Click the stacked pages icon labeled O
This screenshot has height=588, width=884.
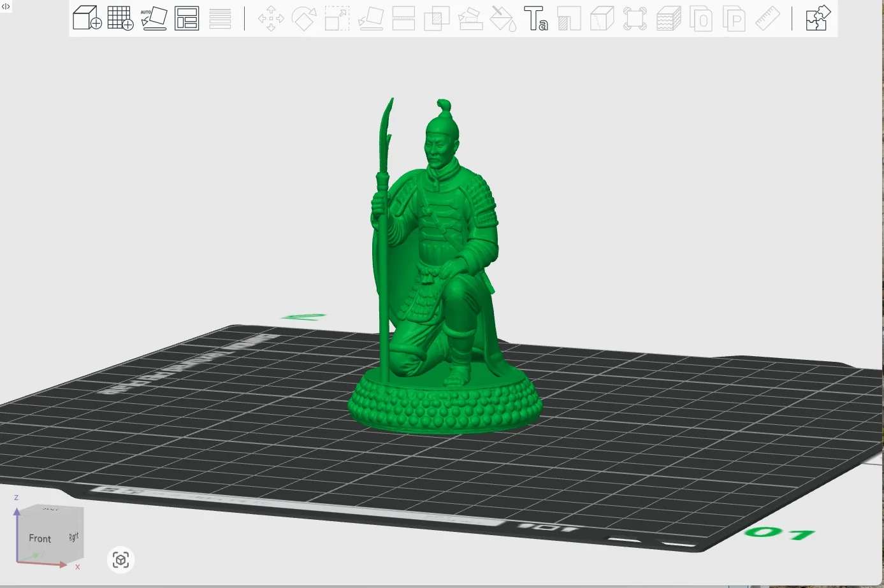[x=701, y=18]
